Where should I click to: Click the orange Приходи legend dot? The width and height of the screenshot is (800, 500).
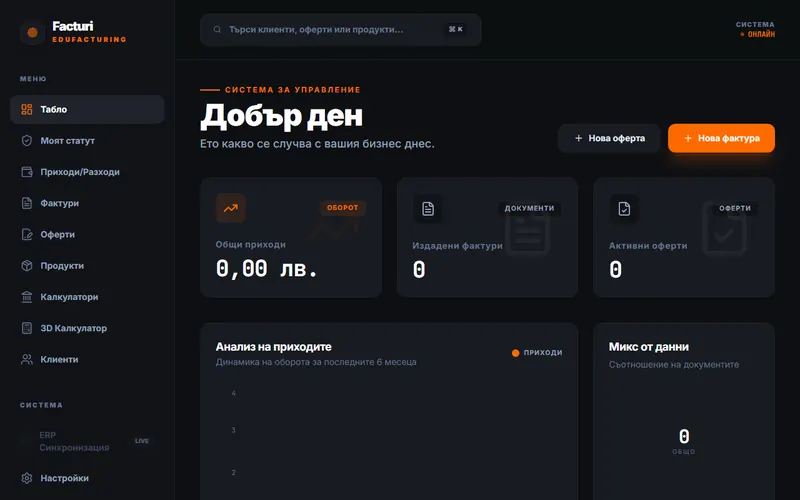(x=515, y=353)
